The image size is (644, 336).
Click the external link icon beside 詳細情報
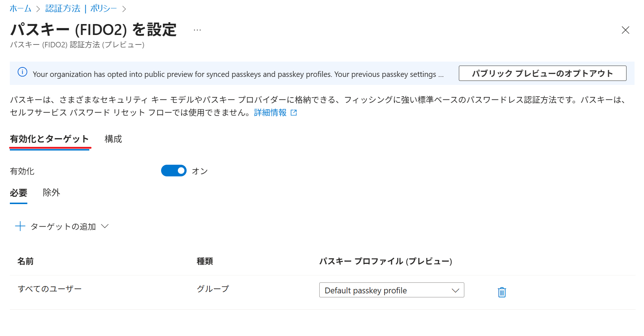coord(294,113)
